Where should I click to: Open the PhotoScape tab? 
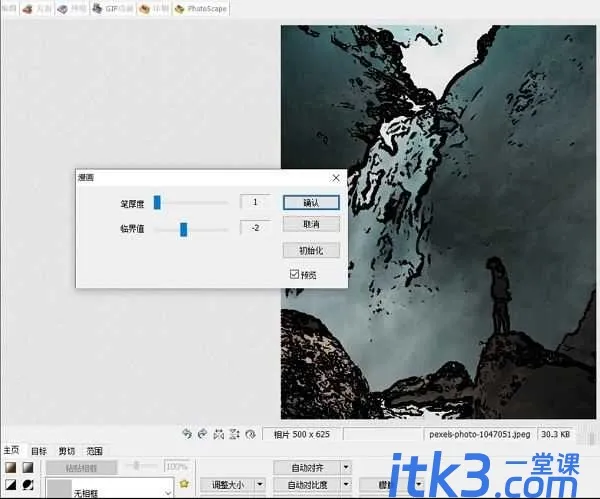201,8
